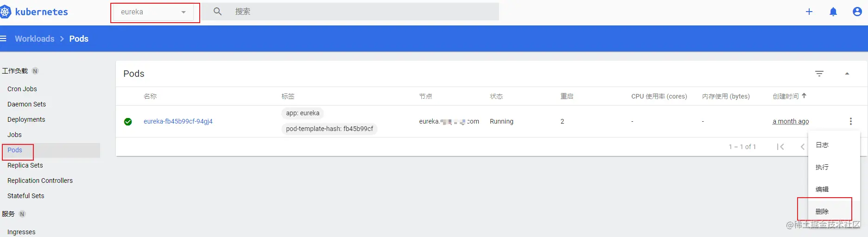Sort by 创建时间 column header

pos(786,96)
